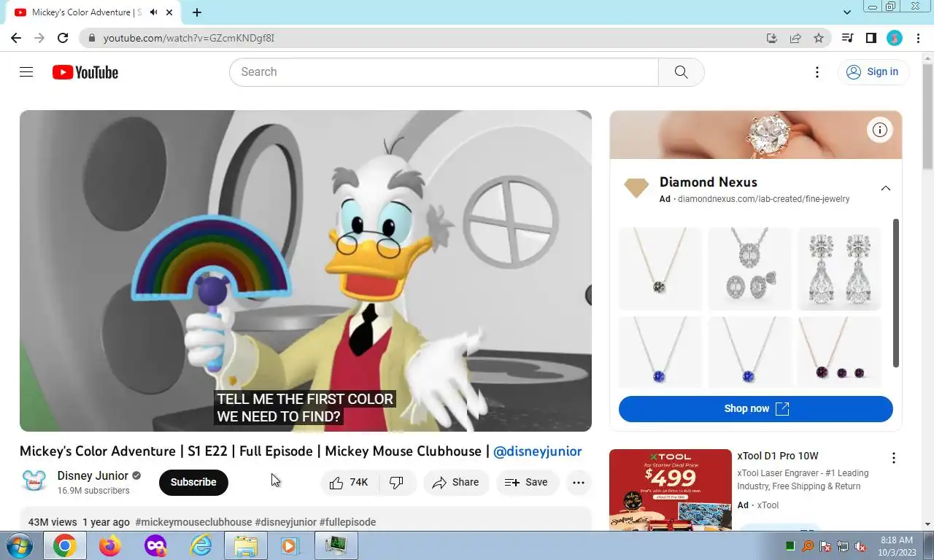
Task: Click the #mickeymouseclubhouse hashtag
Action: 193,522
